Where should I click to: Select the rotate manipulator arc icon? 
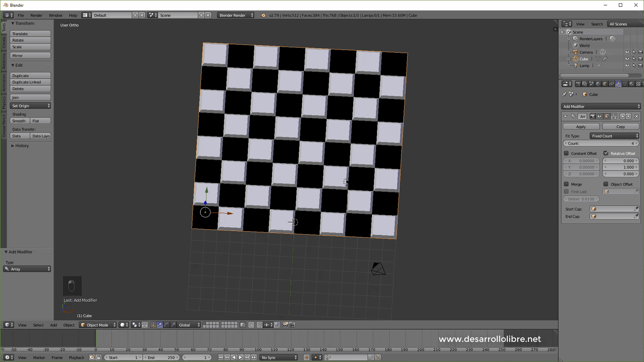click(x=166, y=325)
